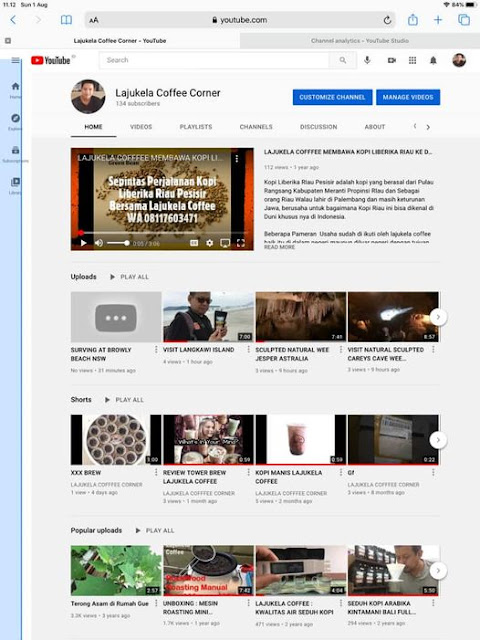Open options for VISIT LANGKAWI ISLAND video
480x640 pixels.
point(248,349)
